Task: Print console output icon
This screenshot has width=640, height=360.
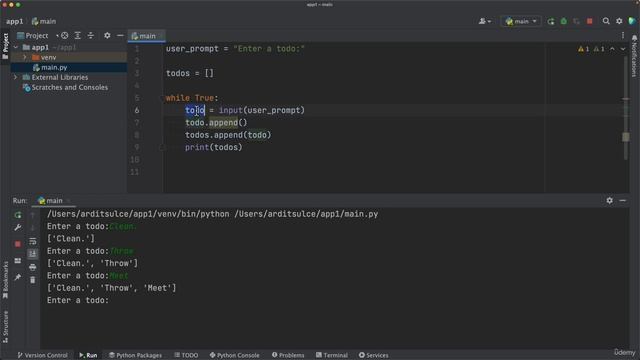Action: point(33,267)
